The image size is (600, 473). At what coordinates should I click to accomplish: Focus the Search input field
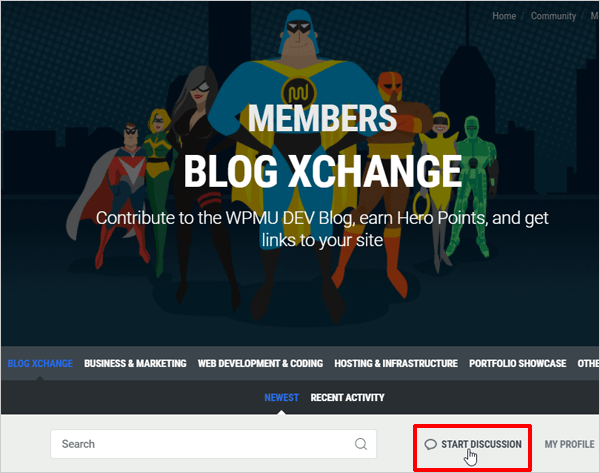213,444
